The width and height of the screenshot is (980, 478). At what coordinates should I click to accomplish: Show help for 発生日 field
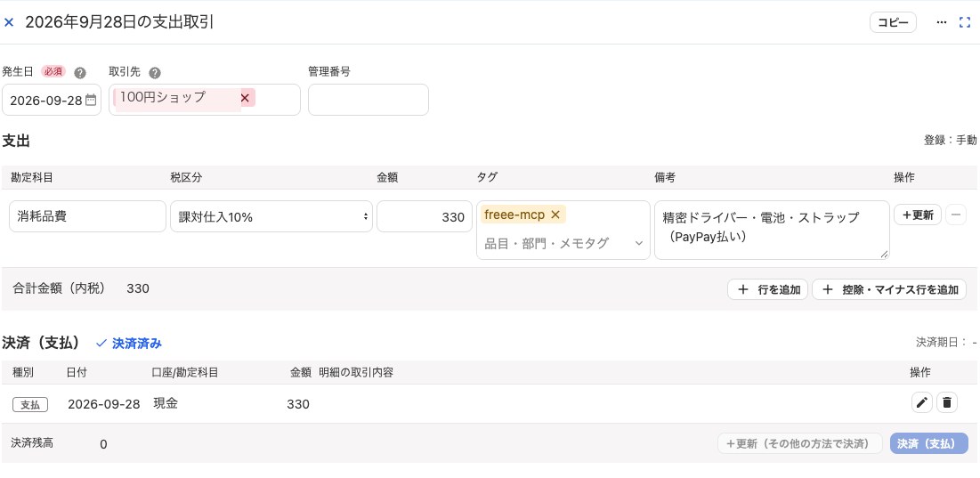point(79,73)
